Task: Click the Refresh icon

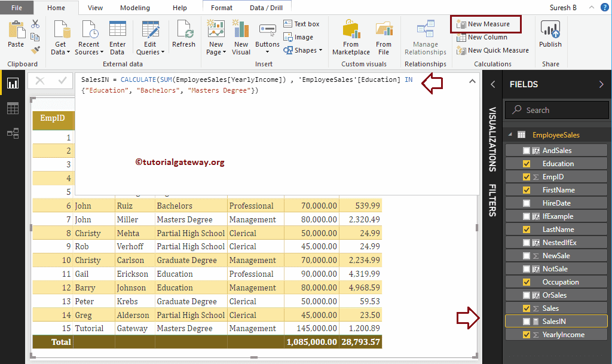Action: coord(183,35)
